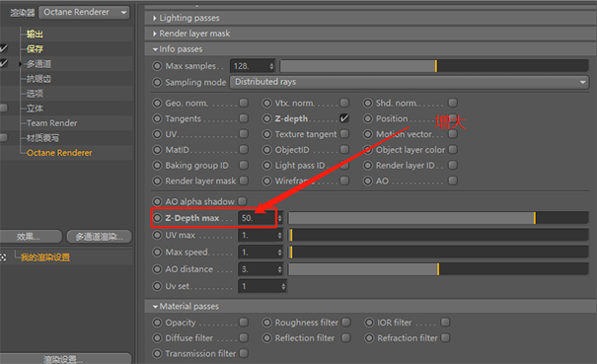Enable the MatID checkbox
Viewport: 597px width, 364px height.
tap(244, 150)
